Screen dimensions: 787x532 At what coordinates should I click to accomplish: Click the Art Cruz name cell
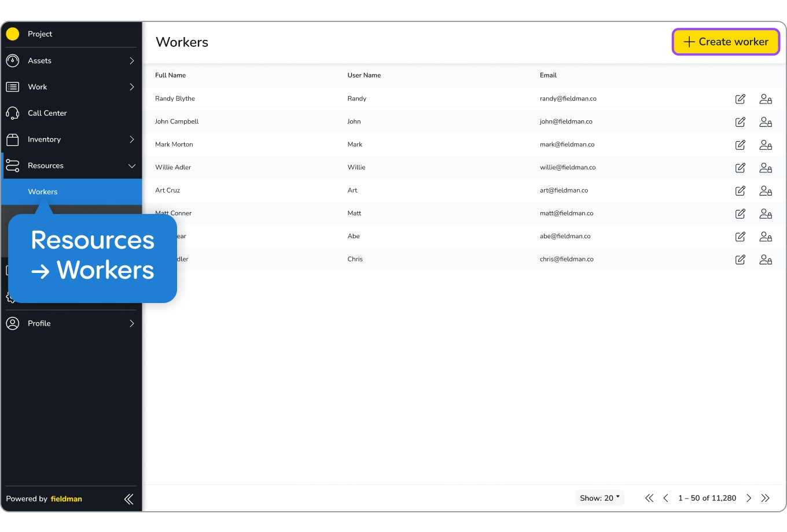click(167, 190)
